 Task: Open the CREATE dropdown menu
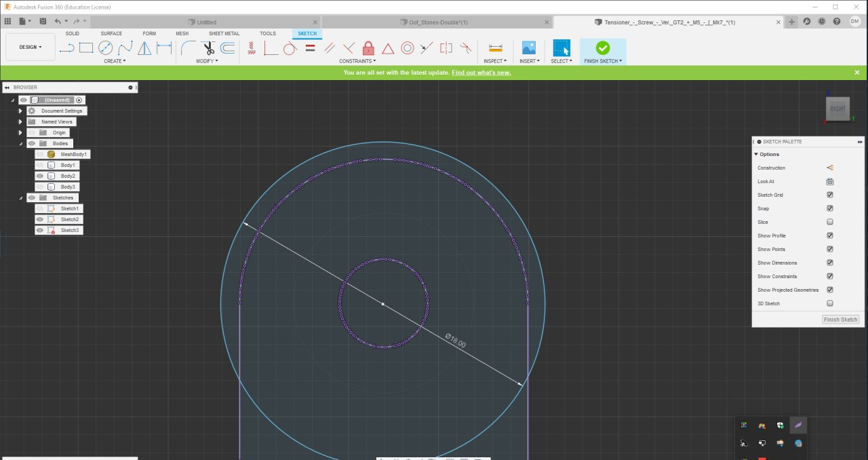point(115,61)
